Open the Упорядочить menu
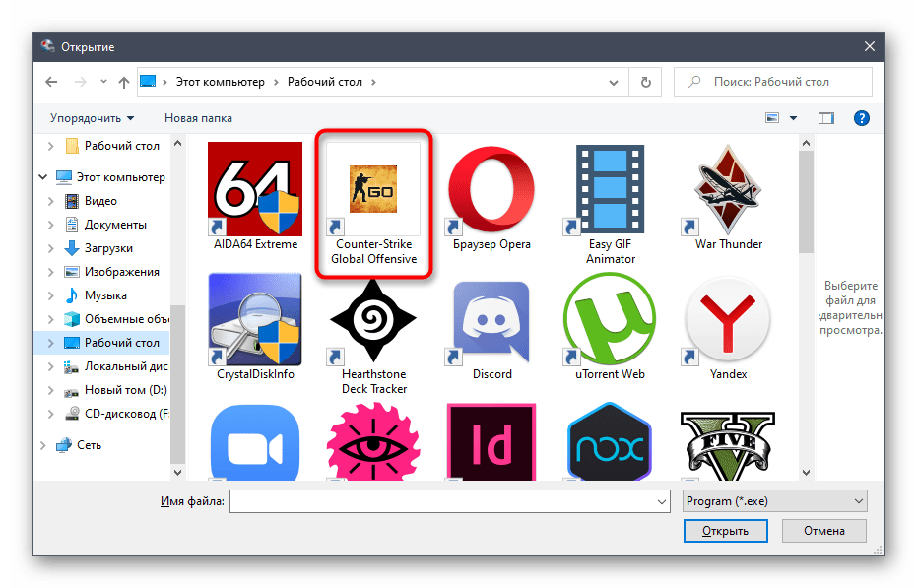The width and height of the screenshot is (917, 588). 92,118
